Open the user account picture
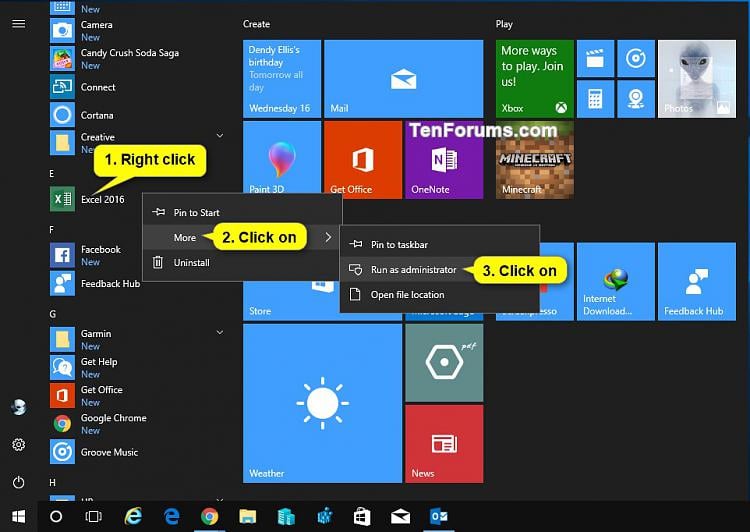Image resolution: width=750 pixels, height=532 pixels. pyautogui.click(x=19, y=407)
